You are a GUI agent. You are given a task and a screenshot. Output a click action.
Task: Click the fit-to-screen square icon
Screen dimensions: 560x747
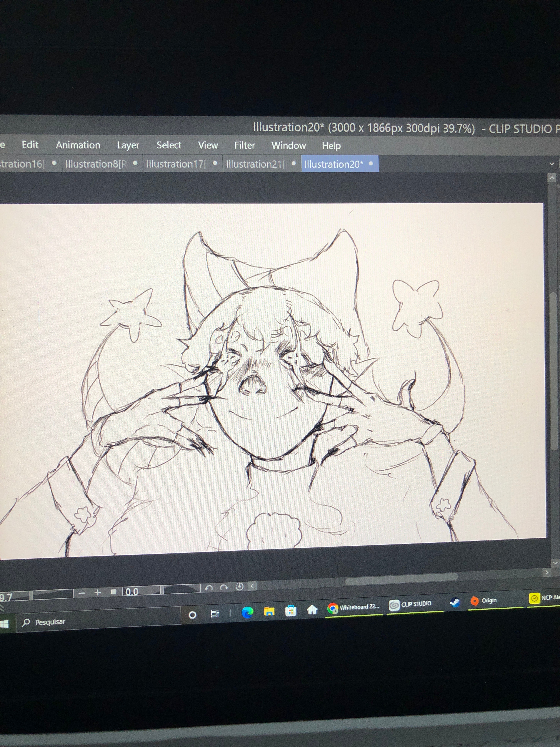coord(114,592)
